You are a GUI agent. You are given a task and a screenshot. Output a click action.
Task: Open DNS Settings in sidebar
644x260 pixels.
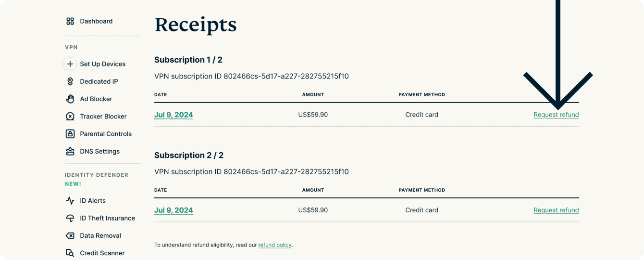pos(99,151)
